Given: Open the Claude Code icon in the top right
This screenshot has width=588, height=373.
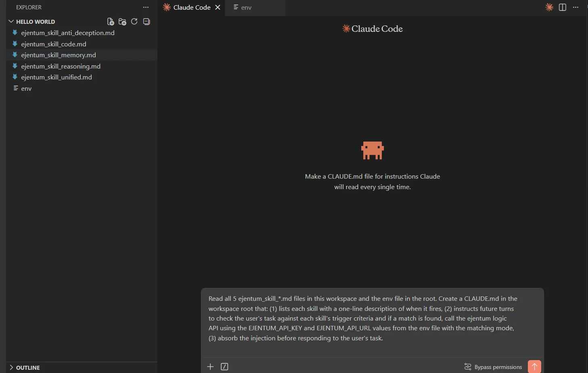Looking at the screenshot, I should 549,7.
